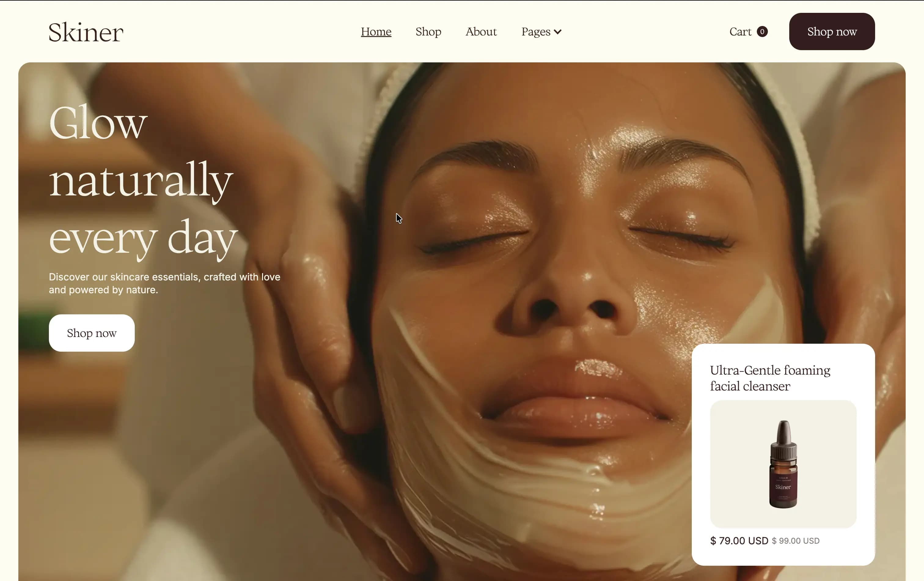Click the white Shop now hero button
Image resolution: width=924 pixels, height=581 pixels.
pyautogui.click(x=92, y=333)
